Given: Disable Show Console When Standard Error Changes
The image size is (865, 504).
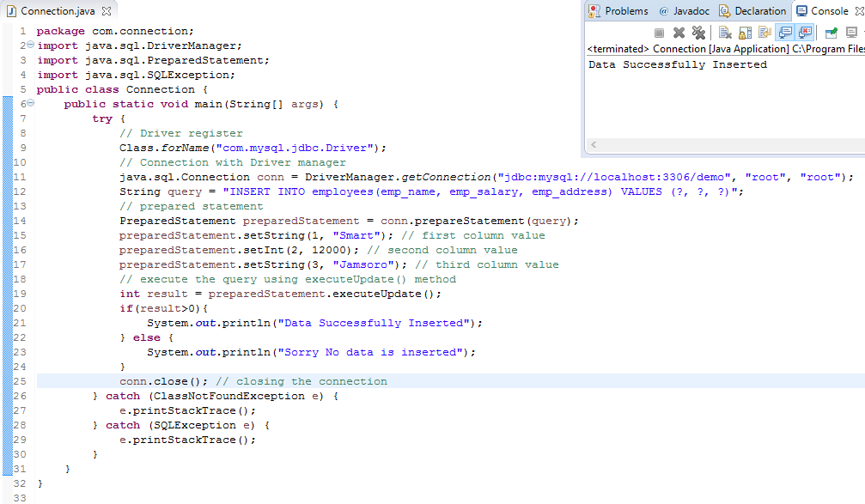Looking at the screenshot, I should click(802, 32).
